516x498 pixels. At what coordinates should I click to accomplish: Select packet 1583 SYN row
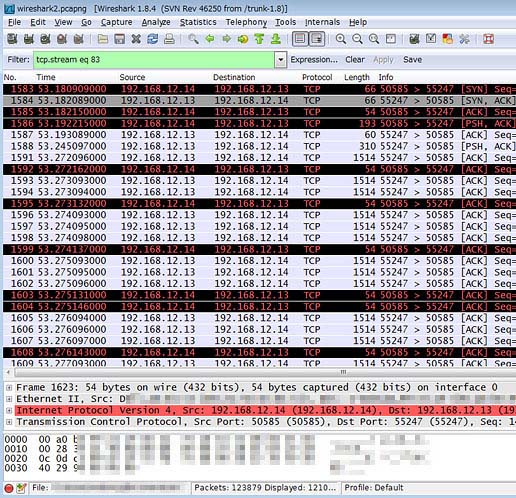(259, 89)
